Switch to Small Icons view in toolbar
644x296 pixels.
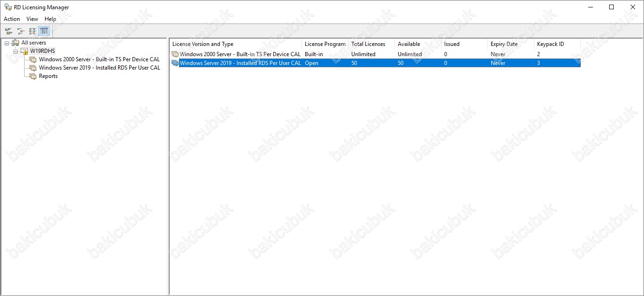coord(20,31)
